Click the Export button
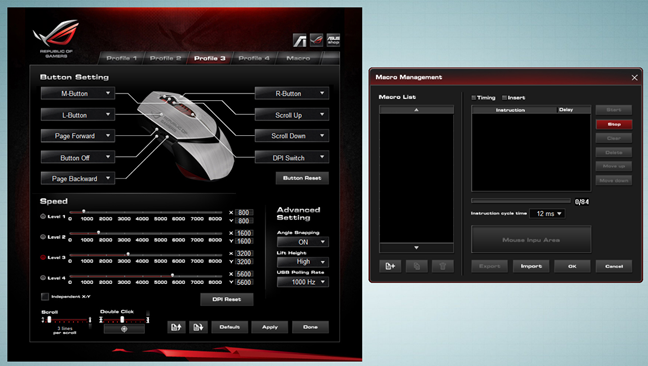Screen dimensions: 648x366 (489, 266)
